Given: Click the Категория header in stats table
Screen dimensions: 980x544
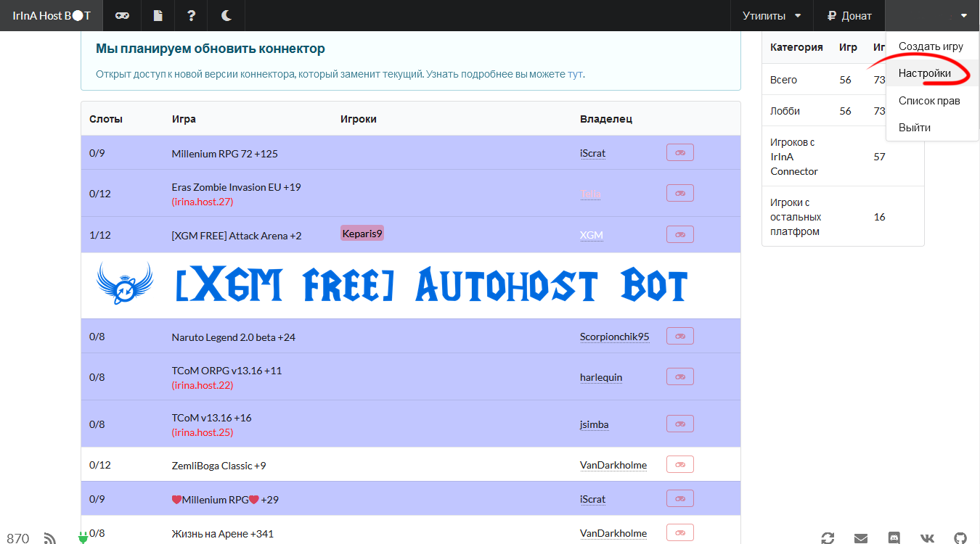Looking at the screenshot, I should pos(796,47).
